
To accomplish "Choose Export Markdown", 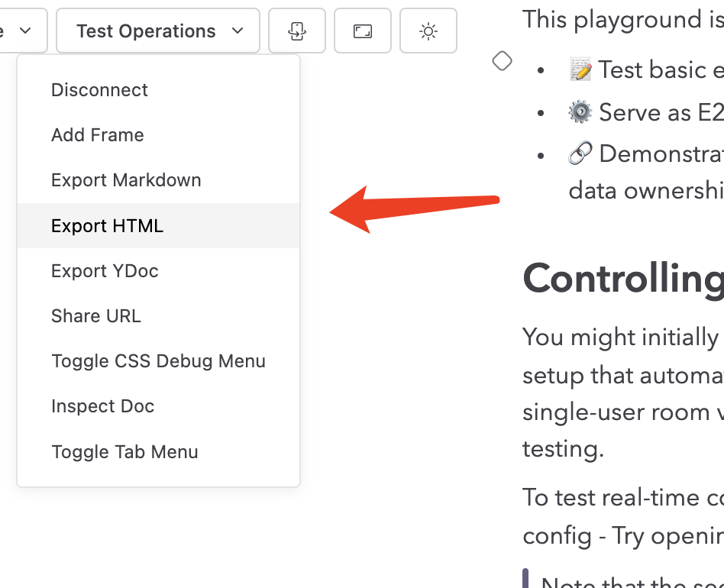I will (158, 180).
